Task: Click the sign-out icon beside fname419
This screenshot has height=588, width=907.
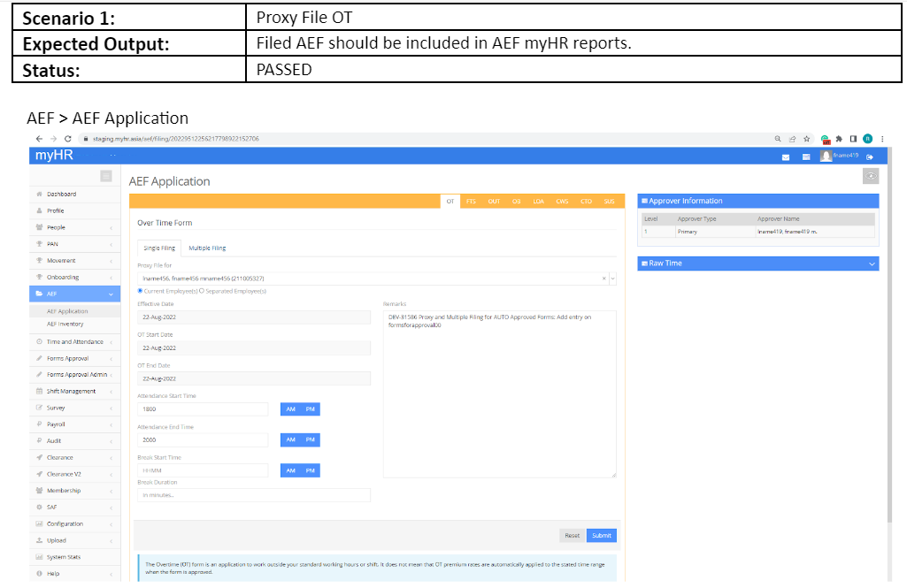Action: point(870,157)
